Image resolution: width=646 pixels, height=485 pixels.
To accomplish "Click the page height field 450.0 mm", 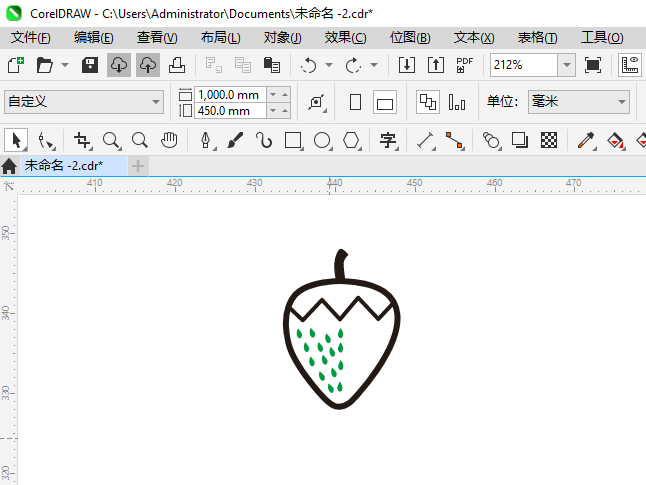I will click(230, 111).
